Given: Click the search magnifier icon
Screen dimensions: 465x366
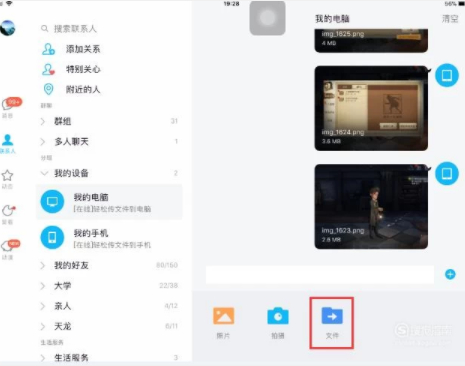Looking at the screenshot, I should (x=44, y=29).
